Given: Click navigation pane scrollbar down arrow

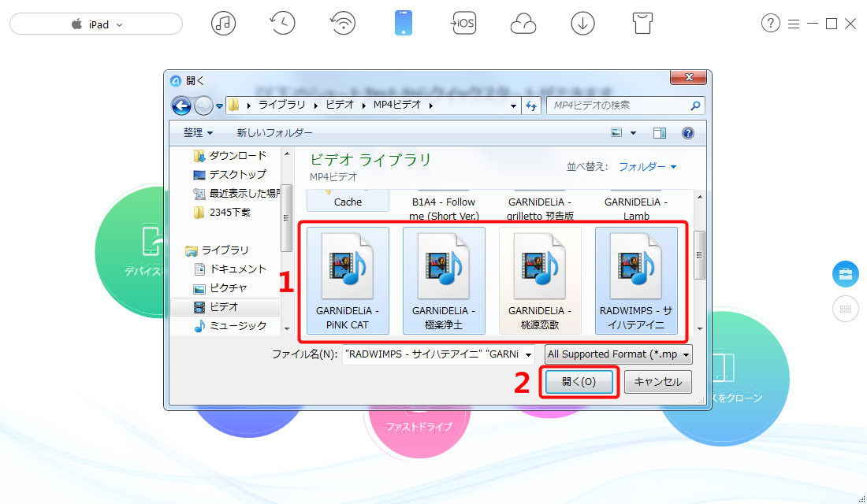Looking at the screenshot, I should coord(287,329).
